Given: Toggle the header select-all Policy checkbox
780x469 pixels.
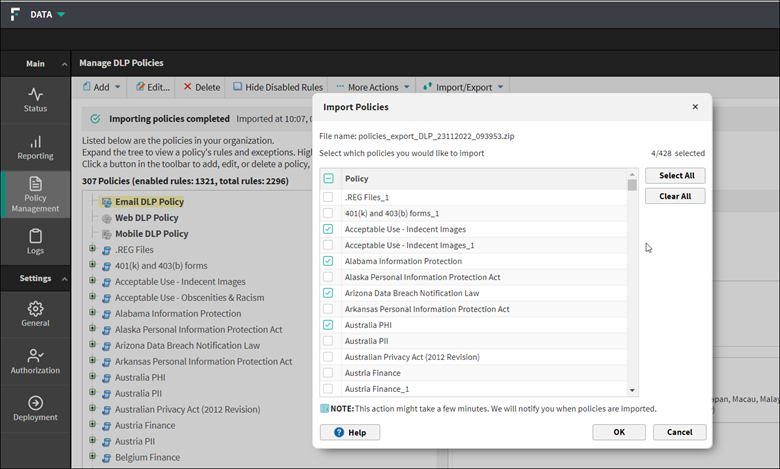Looking at the screenshot, I should click(328, 179).
